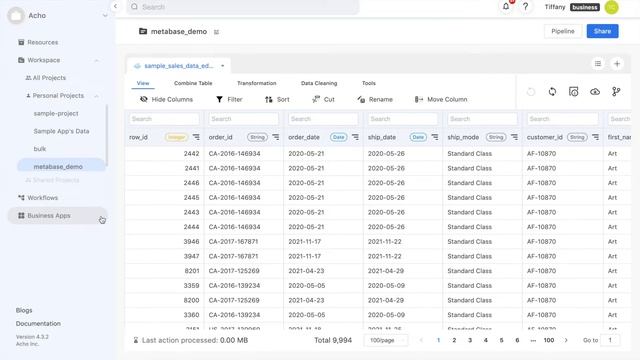The image size is (640, 360).
Task: Click the row_id column search field
Action: click(x=164, y=119)
